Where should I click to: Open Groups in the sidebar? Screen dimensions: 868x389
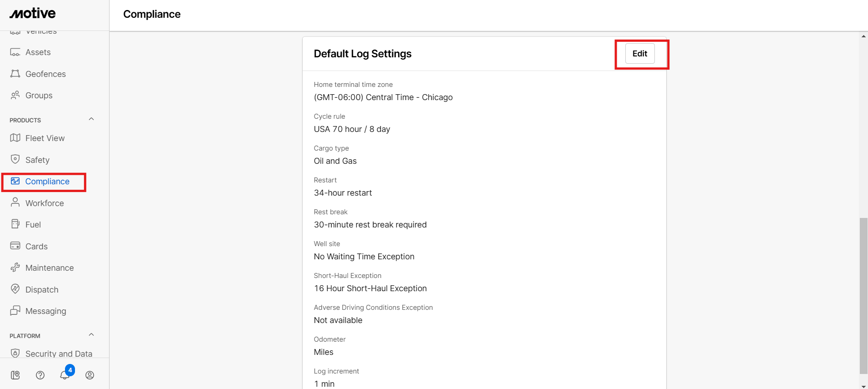(x=39, y=96)
